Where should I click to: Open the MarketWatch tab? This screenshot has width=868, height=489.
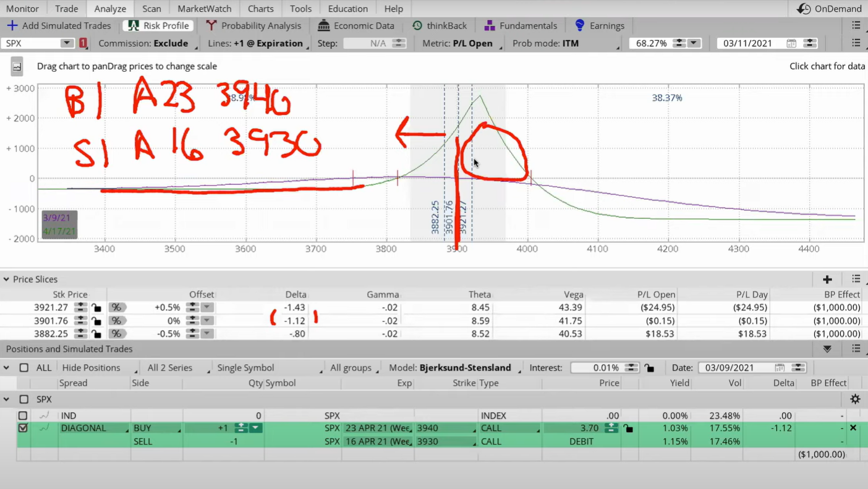coord(204,9)
